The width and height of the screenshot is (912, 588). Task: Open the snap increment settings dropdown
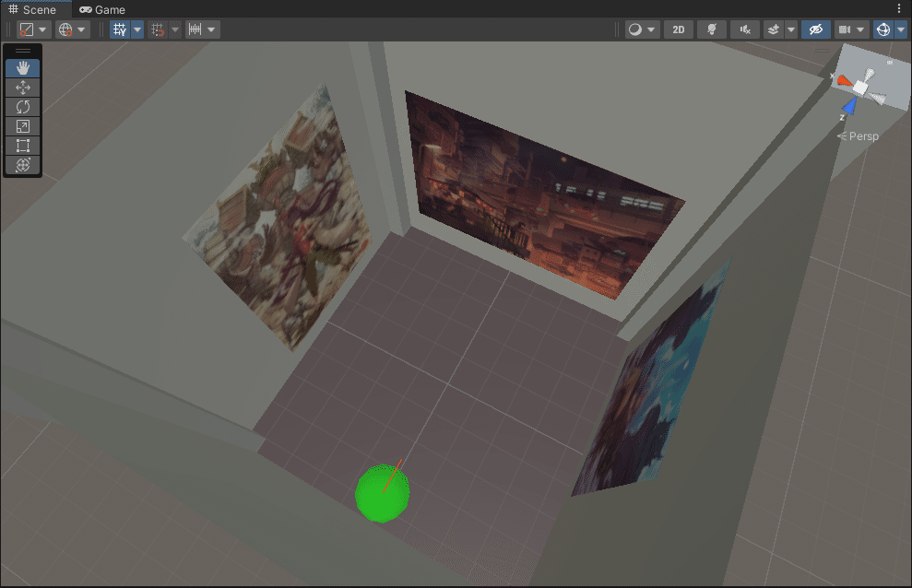(212, 29)
